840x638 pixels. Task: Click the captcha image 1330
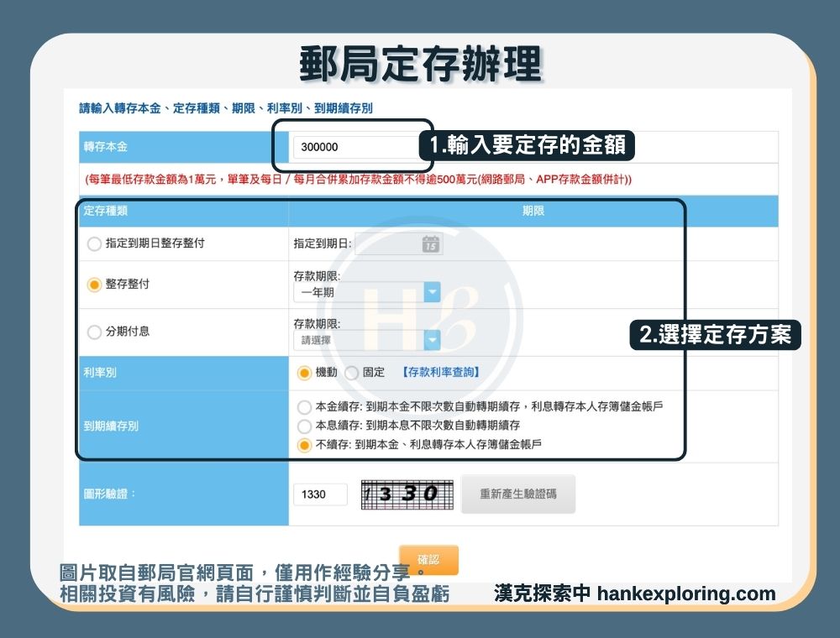(407, 494)
